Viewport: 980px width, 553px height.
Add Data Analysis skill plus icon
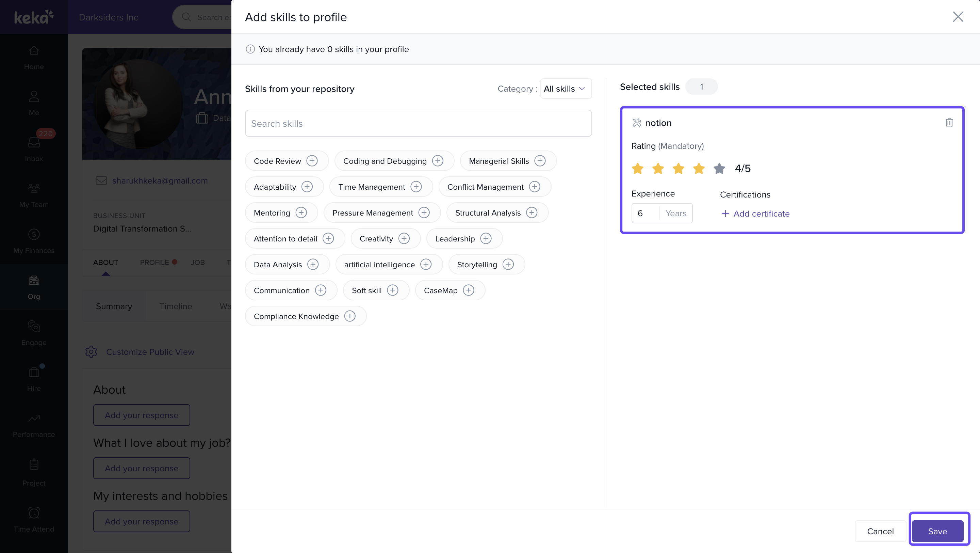313,265
